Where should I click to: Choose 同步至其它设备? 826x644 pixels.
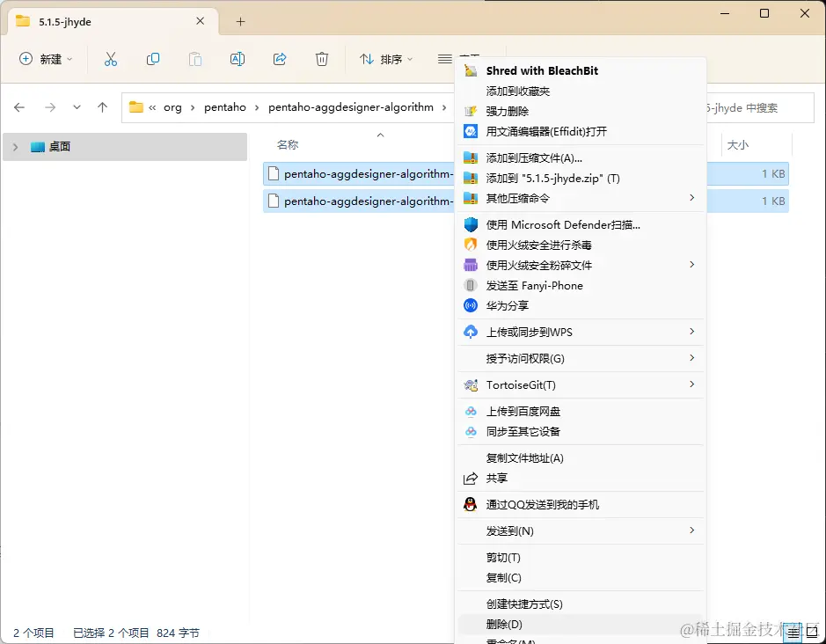coord(581,432)
